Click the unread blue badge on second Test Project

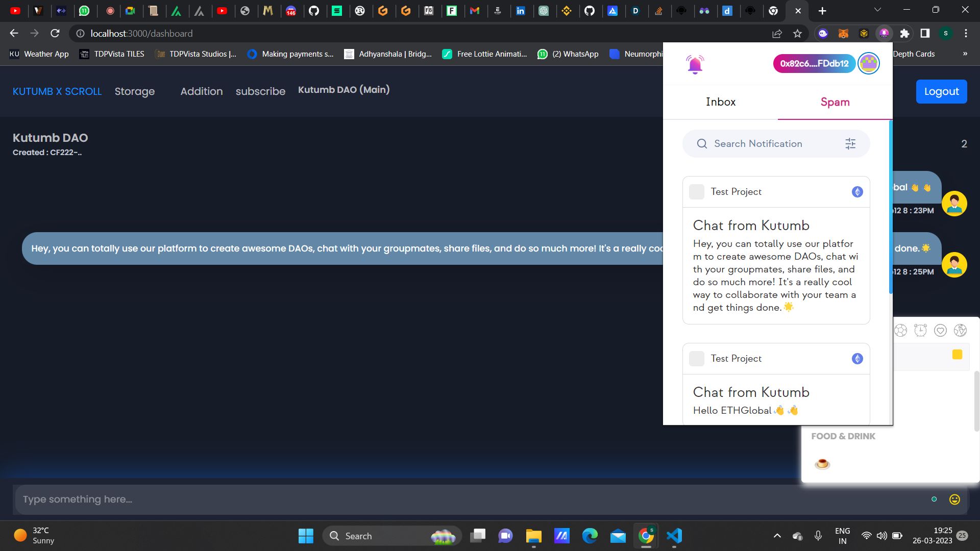pos(857,359)
